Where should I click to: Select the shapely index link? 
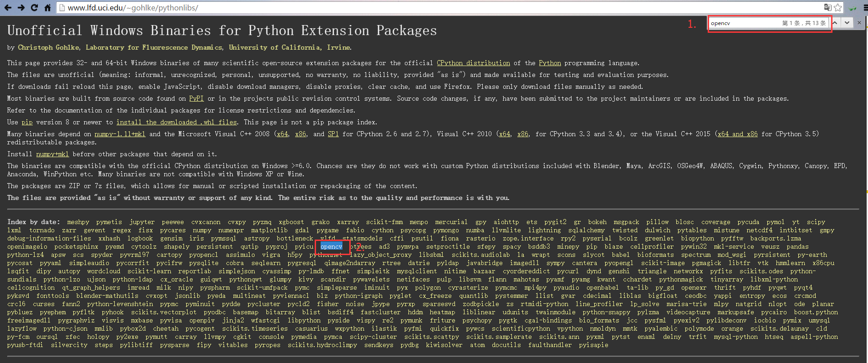click(177, 246)
